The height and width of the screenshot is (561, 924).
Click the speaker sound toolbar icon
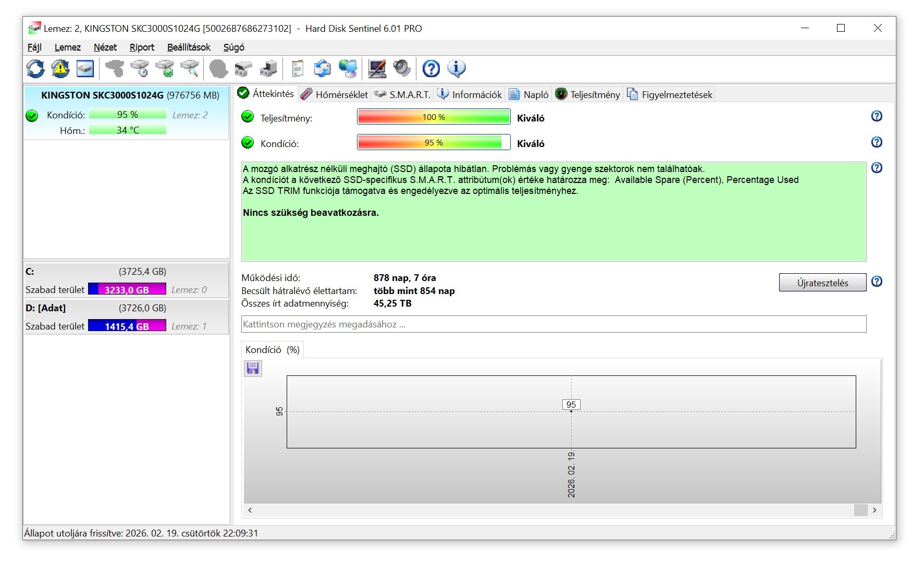pos(402,68)
